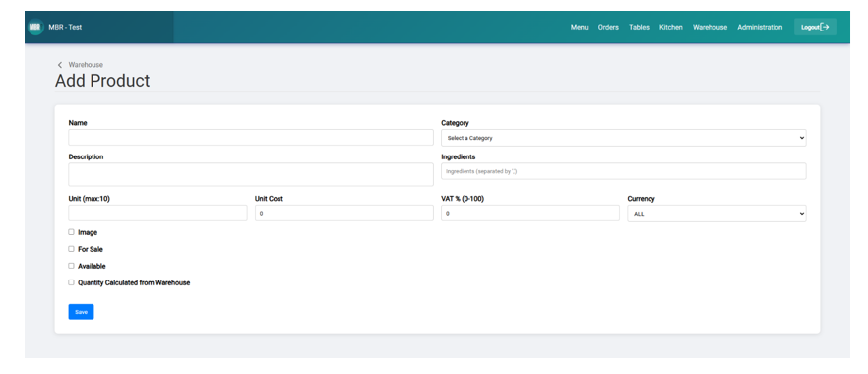This screenshot has height=374, width=868.
Task: Open Warehouse in the top navigation
Action: click(x=710, y=27)
